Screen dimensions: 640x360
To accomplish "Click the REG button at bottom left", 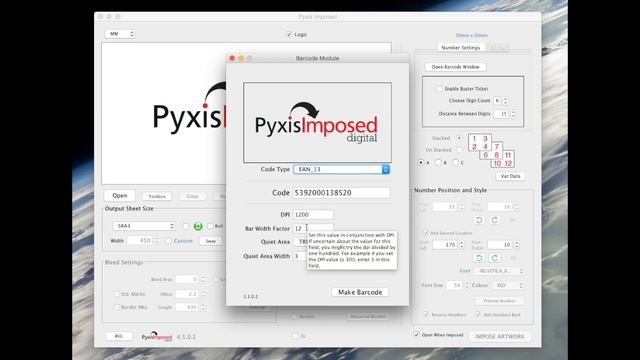I will (x=119, y=336).
